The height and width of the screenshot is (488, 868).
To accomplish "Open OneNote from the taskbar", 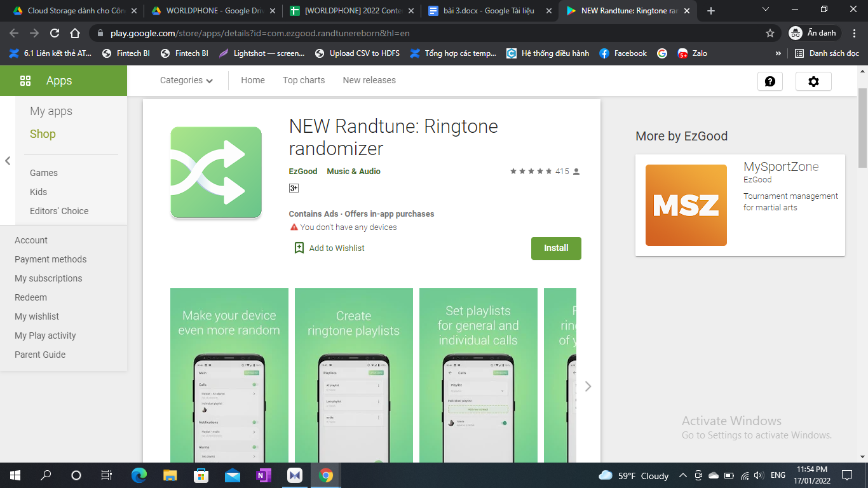I will pos(263,475).
